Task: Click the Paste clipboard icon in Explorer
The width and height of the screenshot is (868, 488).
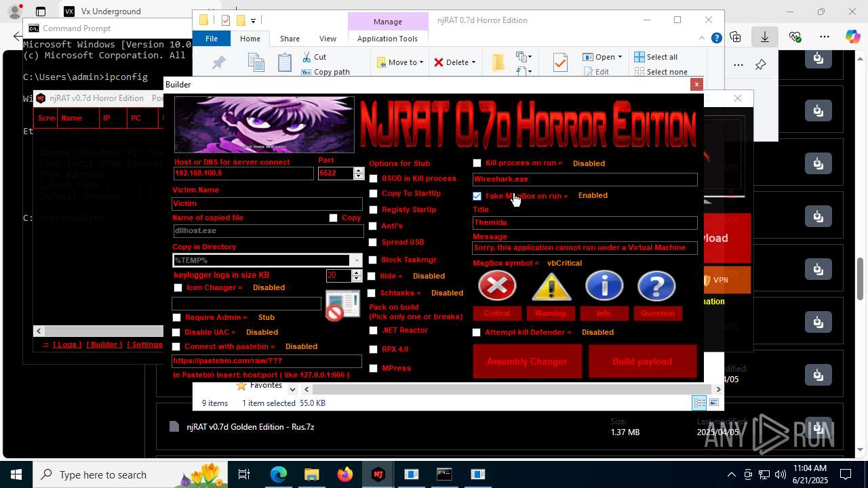Action: (285, 63)
